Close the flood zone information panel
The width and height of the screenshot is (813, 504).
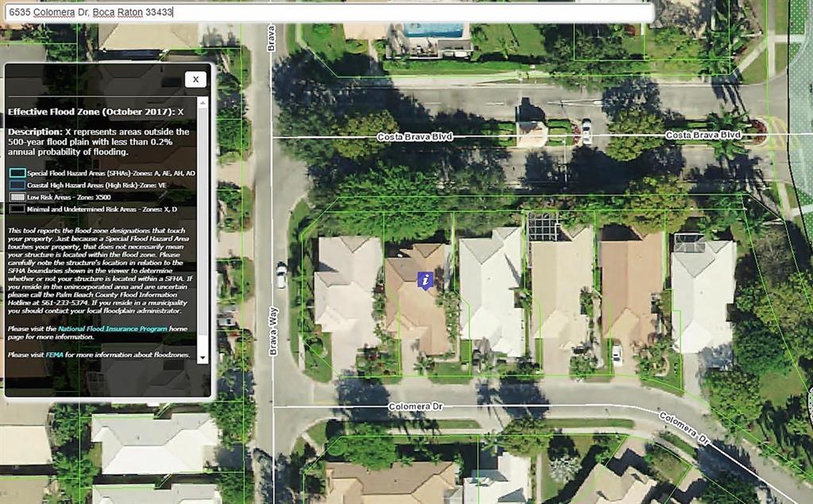click(x=195, y=79)
